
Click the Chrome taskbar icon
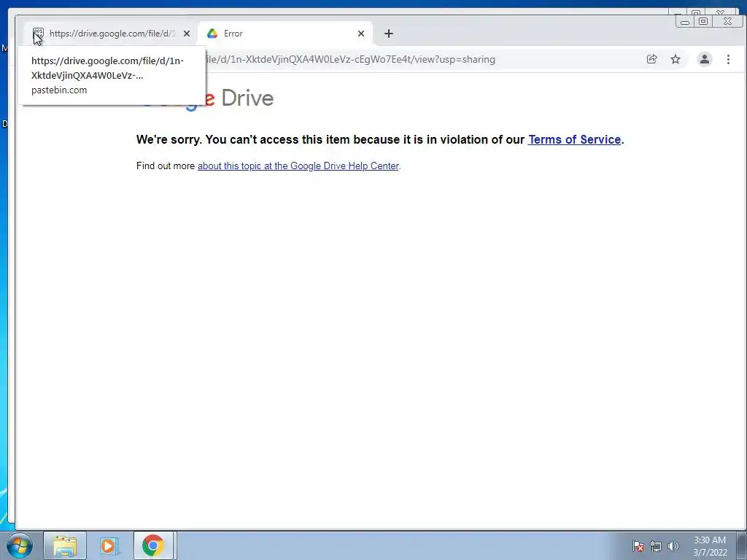(153, 545)
